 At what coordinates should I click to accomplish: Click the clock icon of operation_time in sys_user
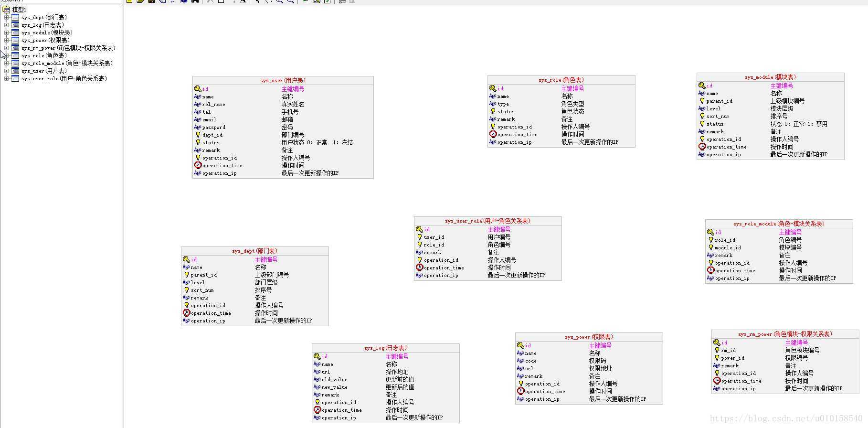pyautogui.click(x=198, y=165)
